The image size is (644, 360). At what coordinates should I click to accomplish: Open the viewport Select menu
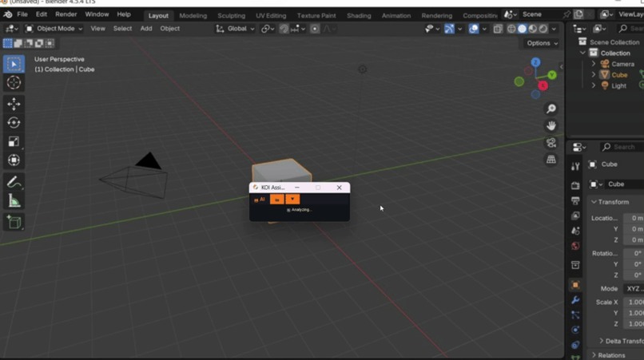click(122, 29)
